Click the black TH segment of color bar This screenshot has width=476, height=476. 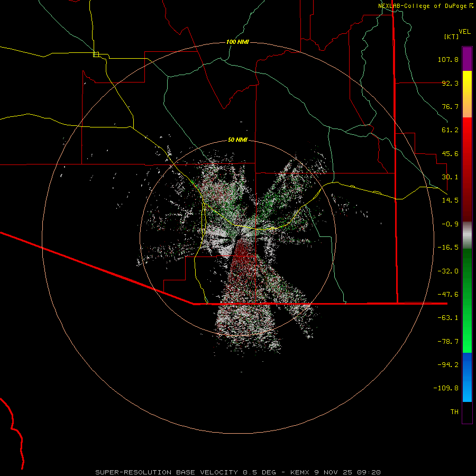(467, 412)
